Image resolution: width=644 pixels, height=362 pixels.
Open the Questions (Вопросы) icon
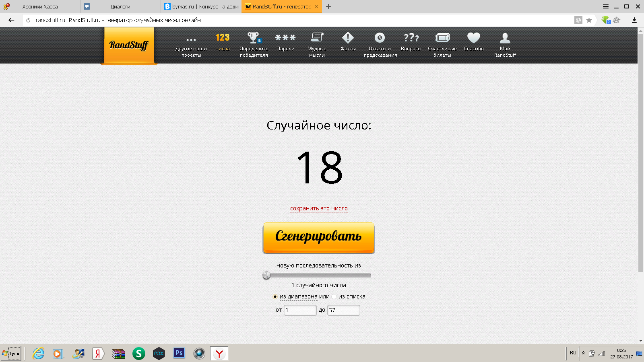411,38
